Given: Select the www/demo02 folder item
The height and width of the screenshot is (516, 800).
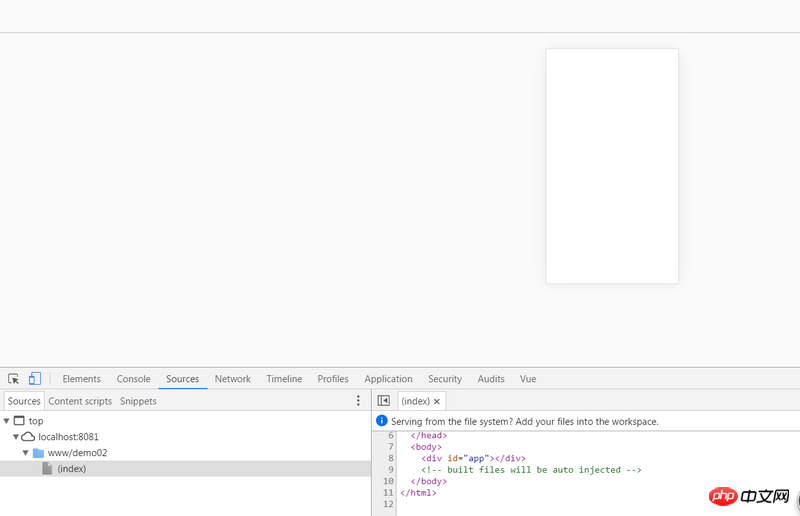Looking at the screenshot, I should [78, 453].
